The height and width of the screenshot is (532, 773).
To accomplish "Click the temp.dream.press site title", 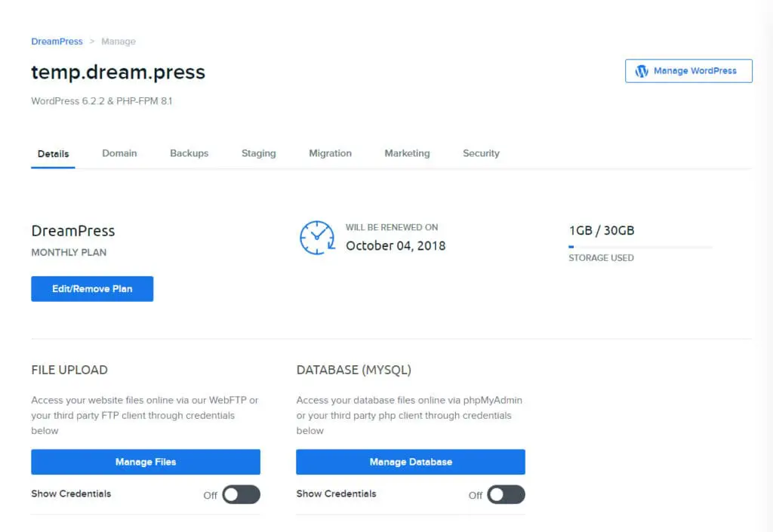I will coord(118,72).
